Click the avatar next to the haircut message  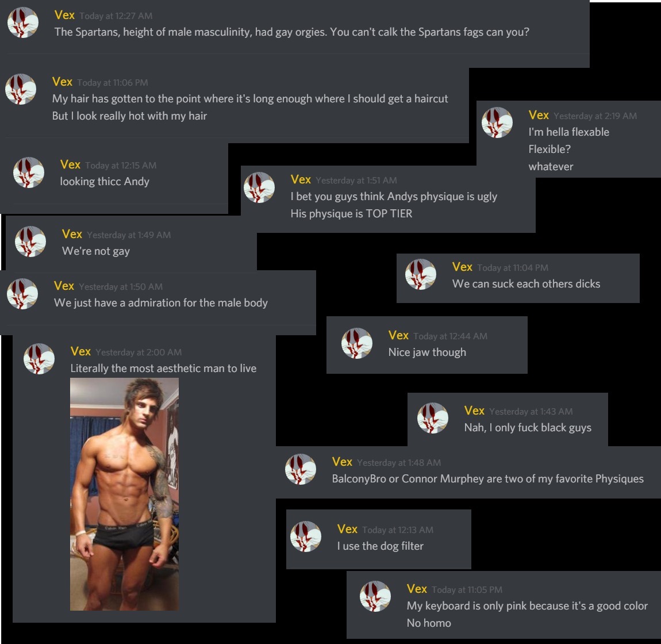[21, 89]
